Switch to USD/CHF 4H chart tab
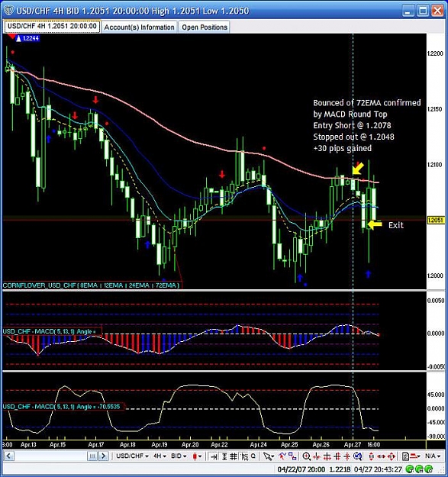The image size is (448, 477). (x=52, y=27)
